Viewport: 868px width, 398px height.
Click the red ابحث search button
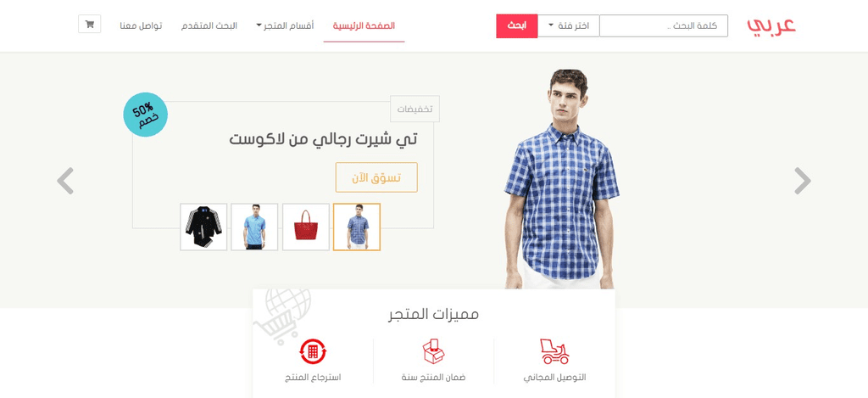pyautogui.click(x=516, y=26)
